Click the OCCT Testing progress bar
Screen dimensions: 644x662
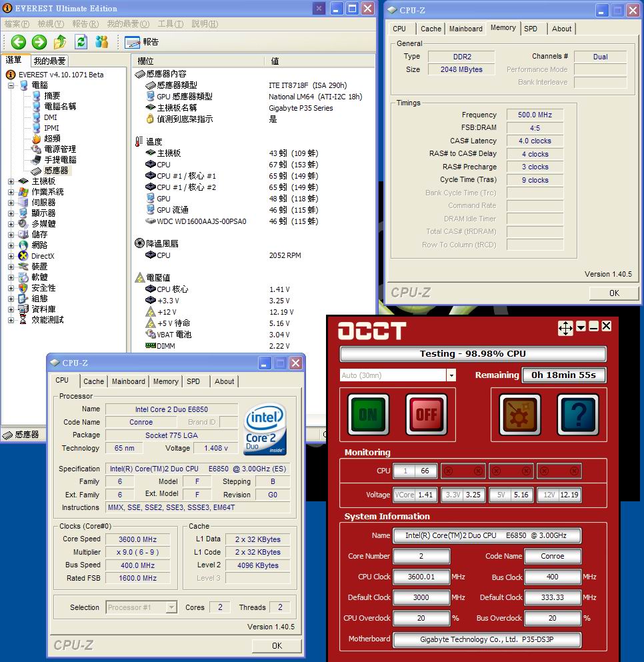(x=473, y=354)
